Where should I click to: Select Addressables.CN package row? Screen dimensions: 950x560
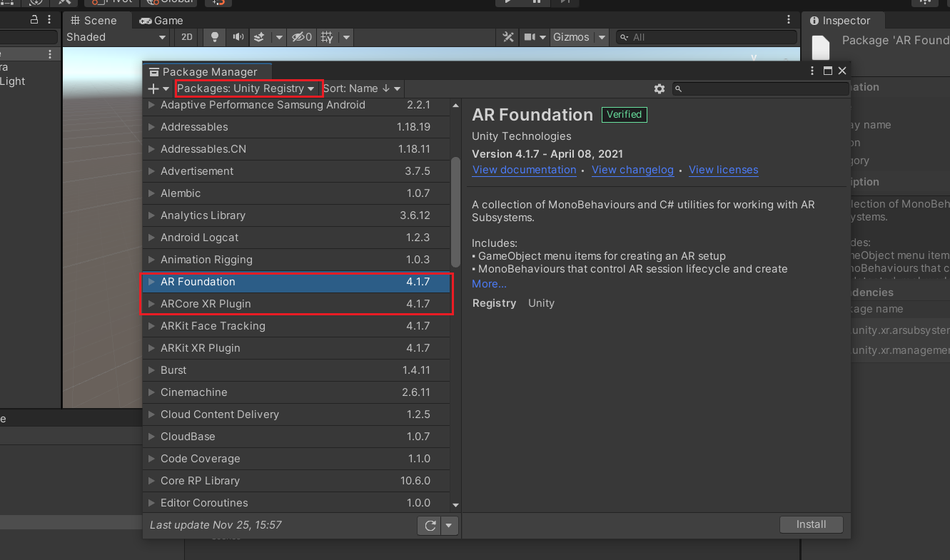[296, 149]
